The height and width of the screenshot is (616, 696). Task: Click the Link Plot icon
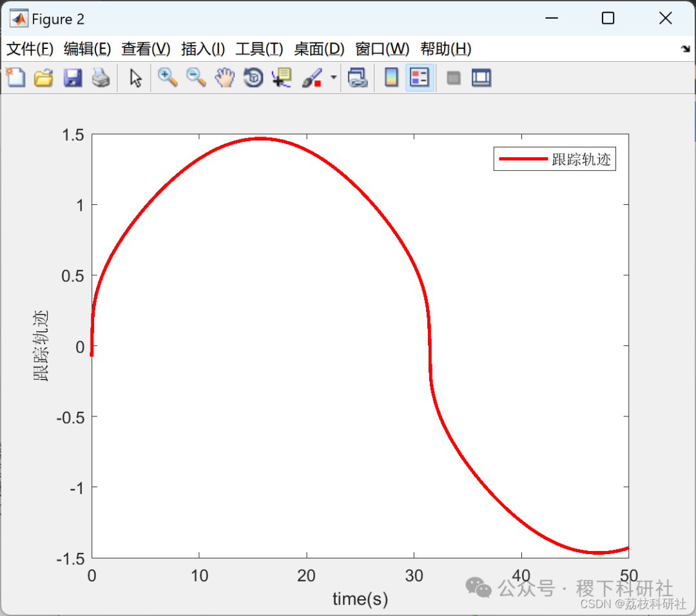tap(358, 78)
